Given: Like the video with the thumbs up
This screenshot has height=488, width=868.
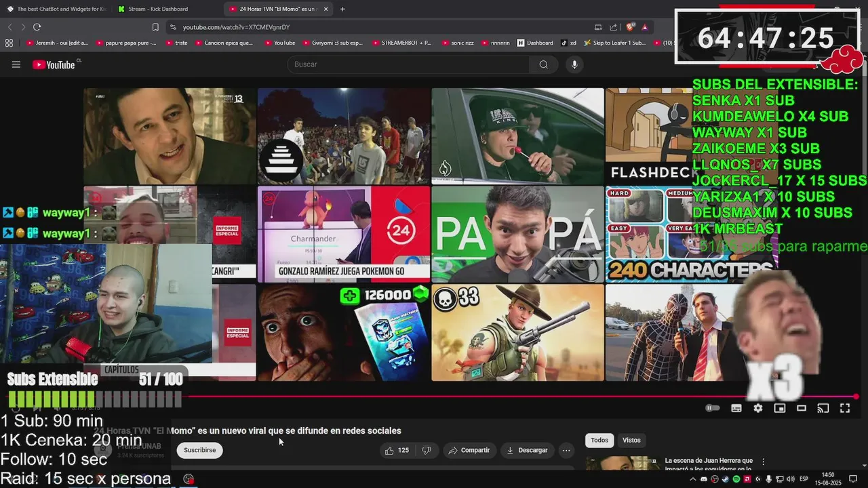Looking at the screenshot, I should tap(397, 450).
